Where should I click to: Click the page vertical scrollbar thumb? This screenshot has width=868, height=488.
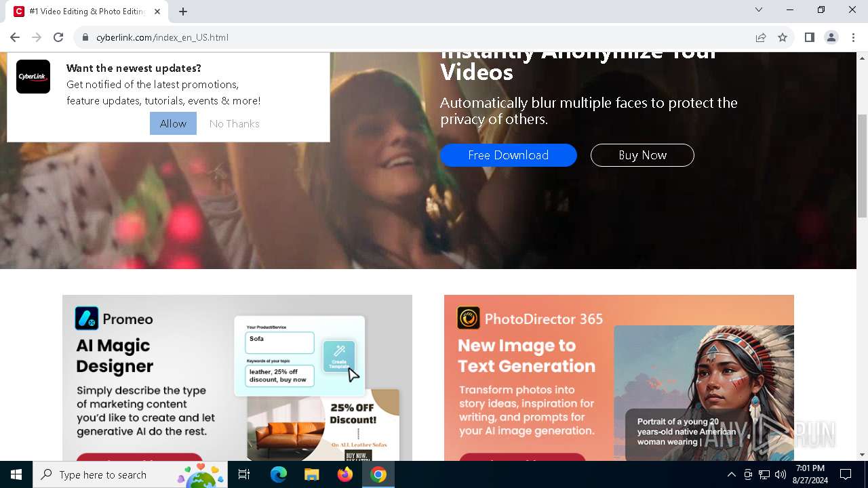click(862, 166)
